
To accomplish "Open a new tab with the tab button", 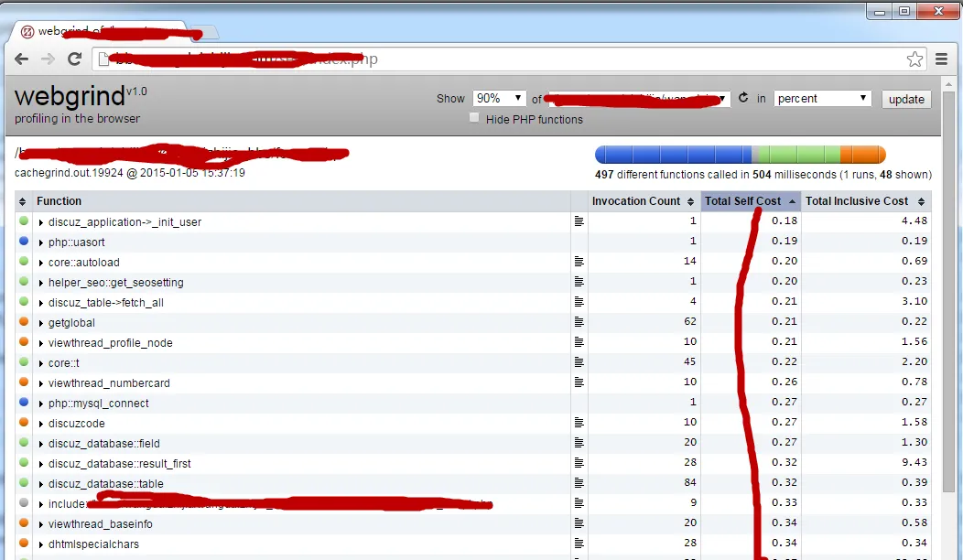I will (205, 32).
